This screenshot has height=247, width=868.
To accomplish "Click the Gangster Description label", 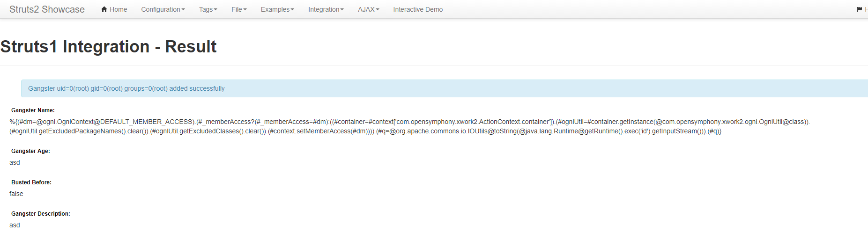I will coord(41,214).
